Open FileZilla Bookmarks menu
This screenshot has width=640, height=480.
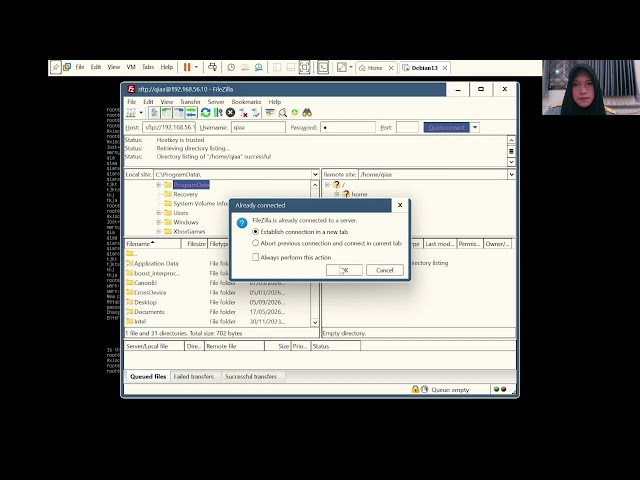pos(246,102)
